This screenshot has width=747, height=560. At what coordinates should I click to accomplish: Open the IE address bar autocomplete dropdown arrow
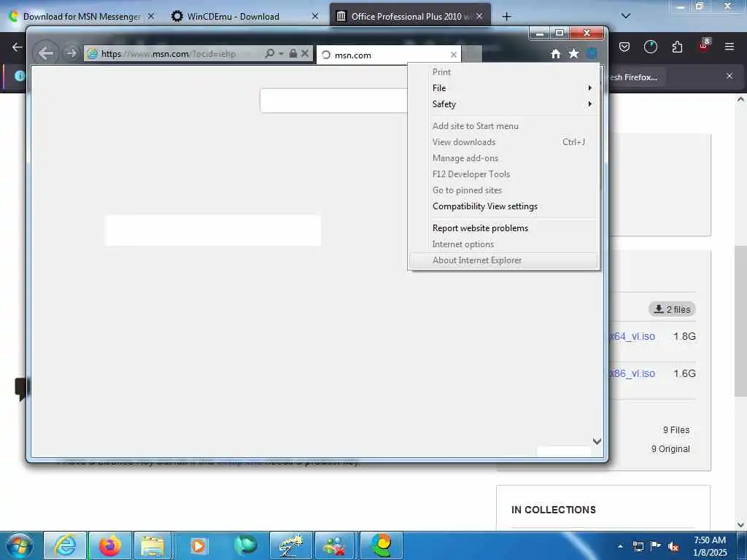[281, 53]
